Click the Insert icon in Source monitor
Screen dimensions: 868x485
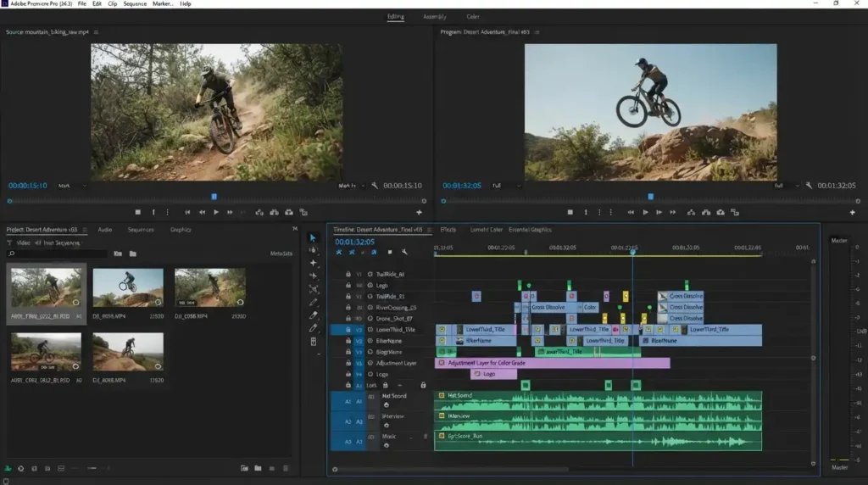[259, 212]
